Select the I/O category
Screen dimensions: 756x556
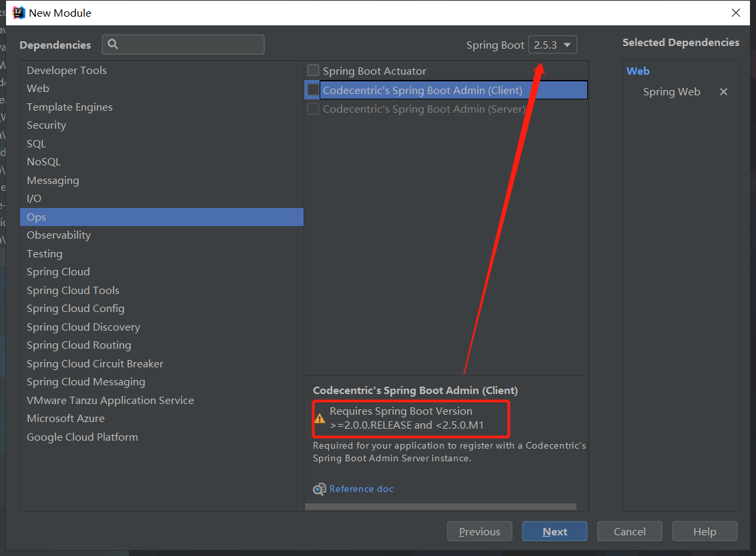[161, 199]
